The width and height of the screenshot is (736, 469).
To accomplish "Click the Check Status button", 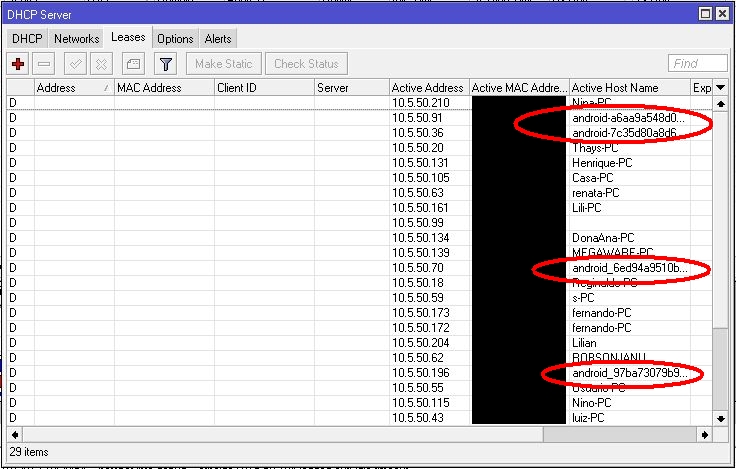I will coord(306,64).
